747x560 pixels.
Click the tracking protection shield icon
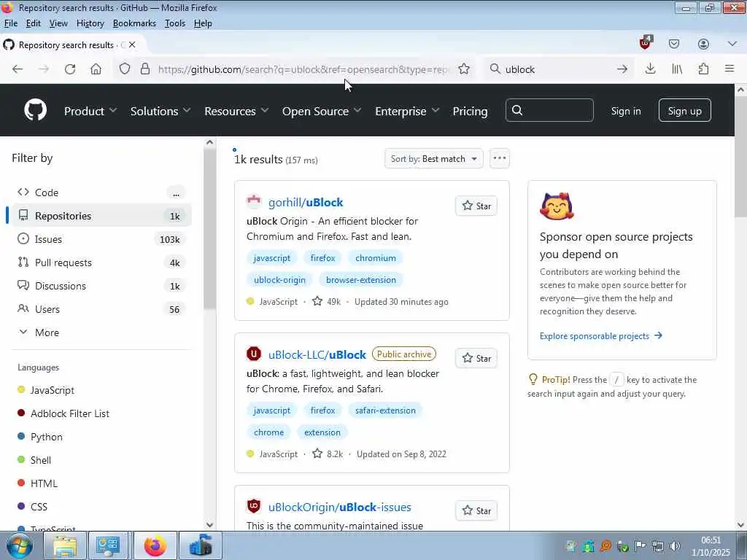point(124,69)
